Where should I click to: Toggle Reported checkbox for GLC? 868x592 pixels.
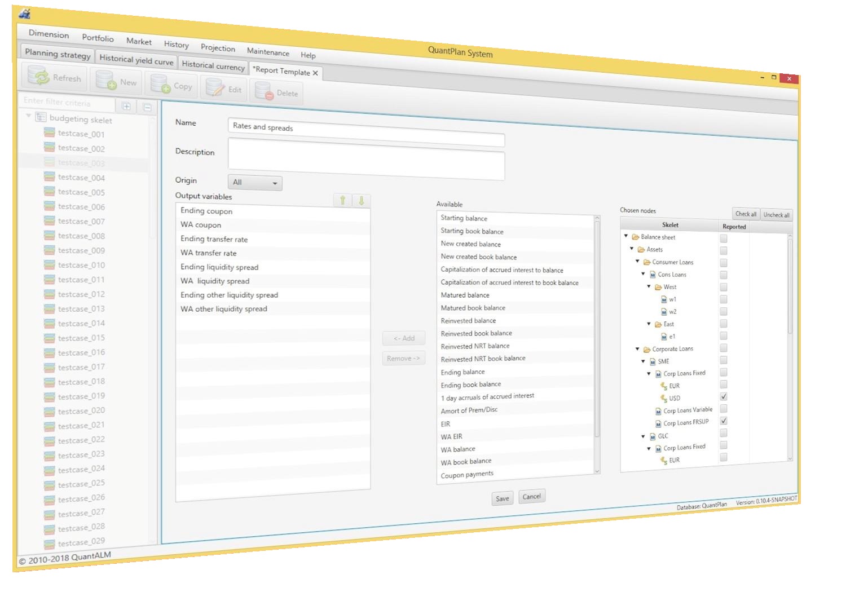[x=724, y=433]
